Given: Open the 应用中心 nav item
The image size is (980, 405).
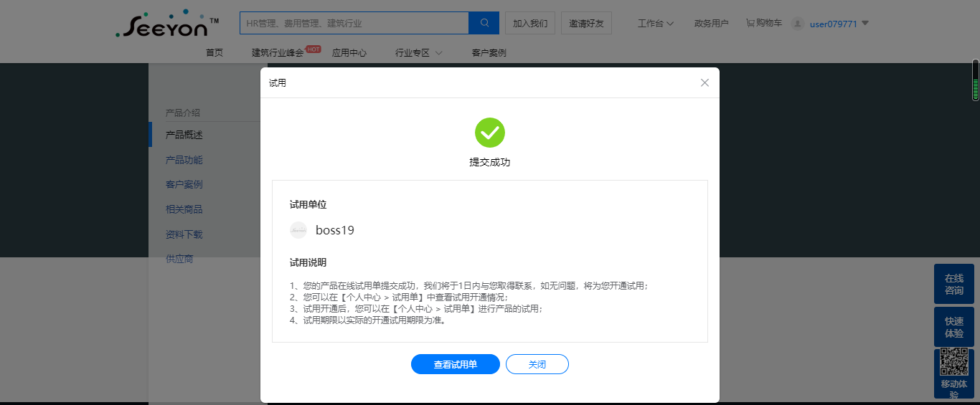Looking at the screenshot, I should pos(349,52).
